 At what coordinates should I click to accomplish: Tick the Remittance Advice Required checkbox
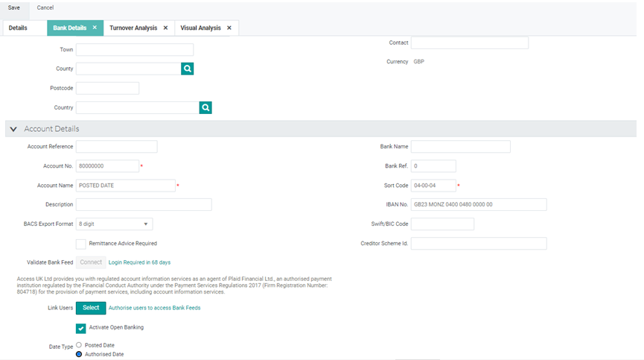click(x=81, y=244)
